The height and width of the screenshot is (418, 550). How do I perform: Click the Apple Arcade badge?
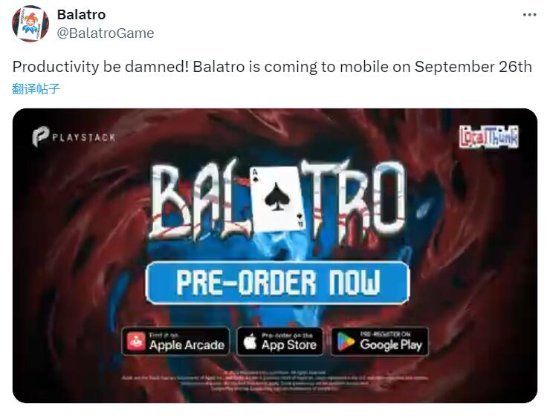176,341
